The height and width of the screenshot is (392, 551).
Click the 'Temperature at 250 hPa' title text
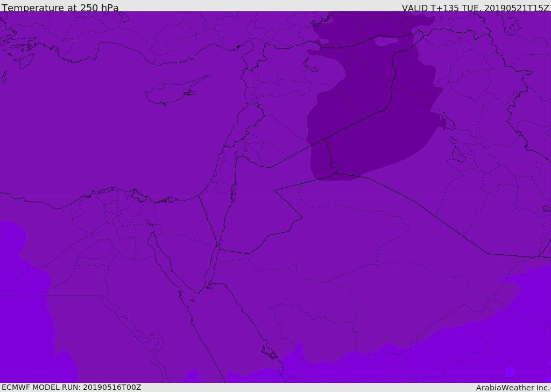point(60,8)
